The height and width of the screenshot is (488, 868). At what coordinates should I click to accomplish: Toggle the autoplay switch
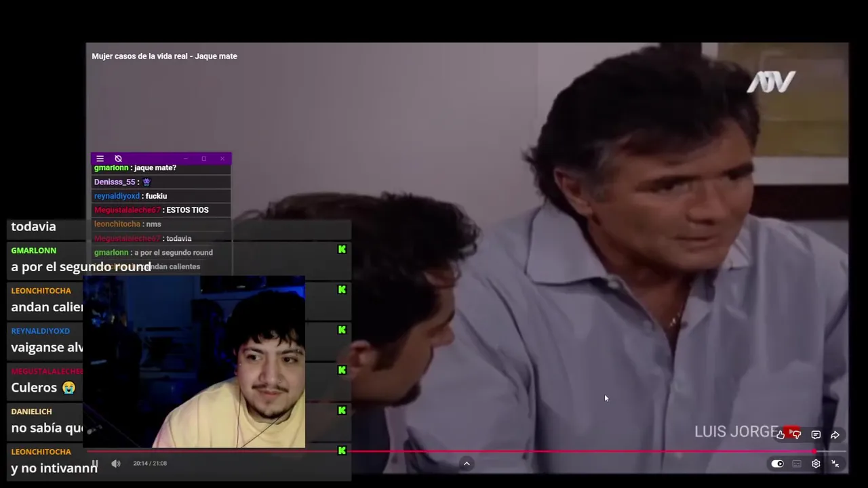click(x=777, y=464)
